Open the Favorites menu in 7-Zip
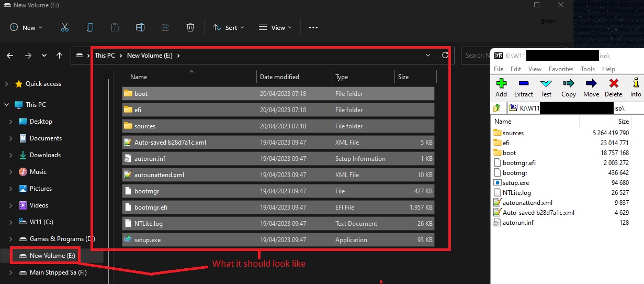The image size is (644, 284). [x=561, y=69]
